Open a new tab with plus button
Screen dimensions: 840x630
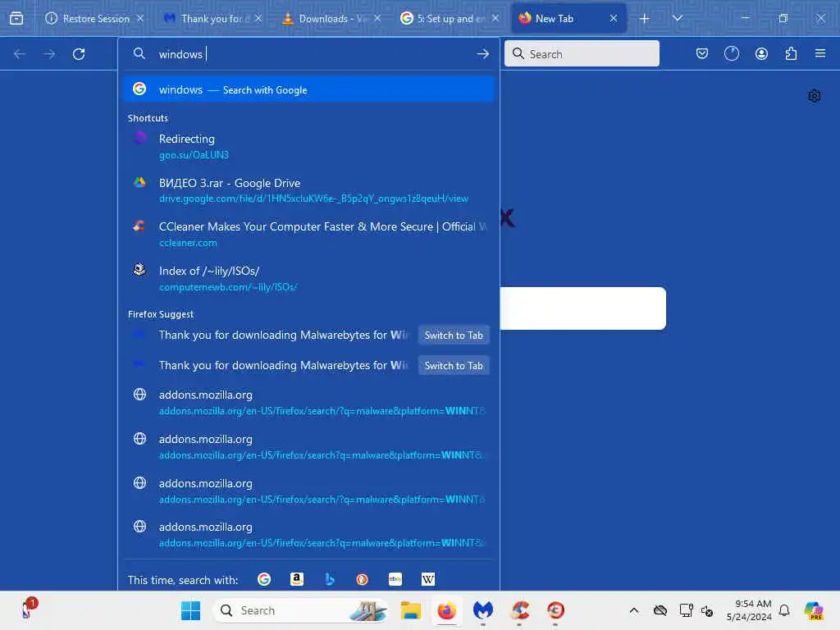click(644, 18)
